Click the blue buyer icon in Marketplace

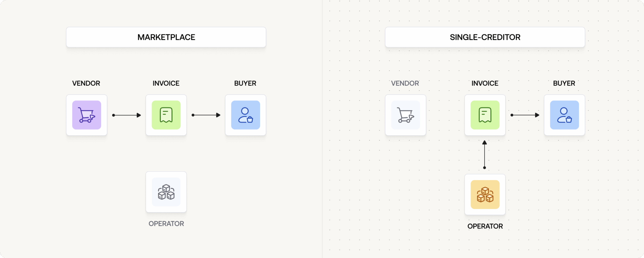(246, 115)
